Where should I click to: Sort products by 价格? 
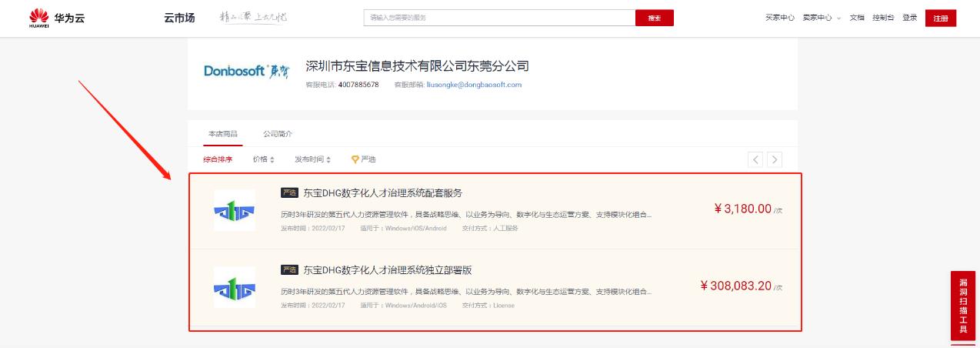click(263, 159)
